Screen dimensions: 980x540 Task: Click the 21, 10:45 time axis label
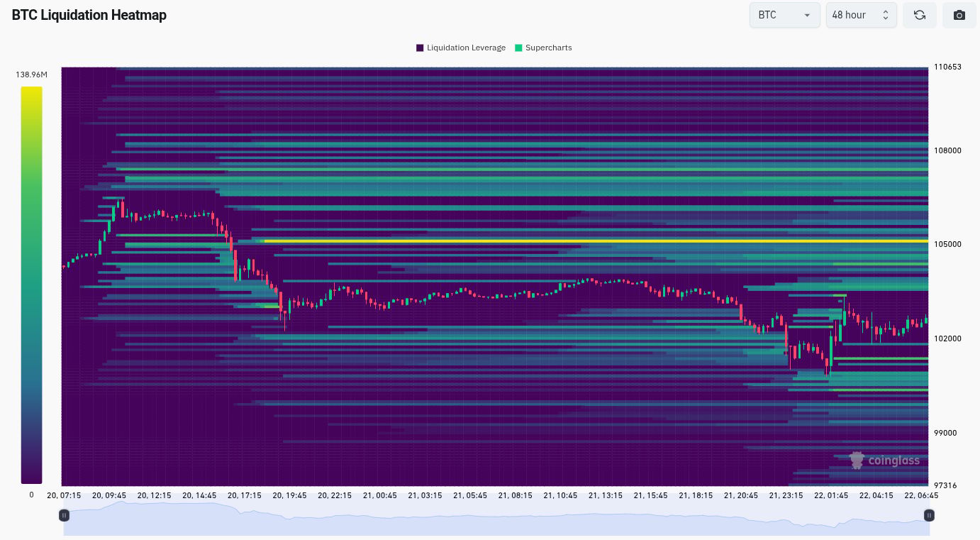[561, 495]
